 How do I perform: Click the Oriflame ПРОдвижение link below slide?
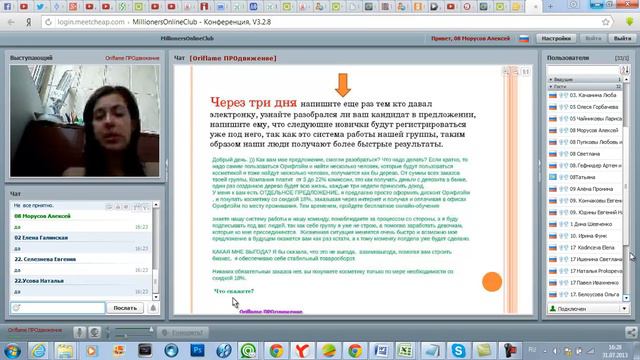coord(271,311)
